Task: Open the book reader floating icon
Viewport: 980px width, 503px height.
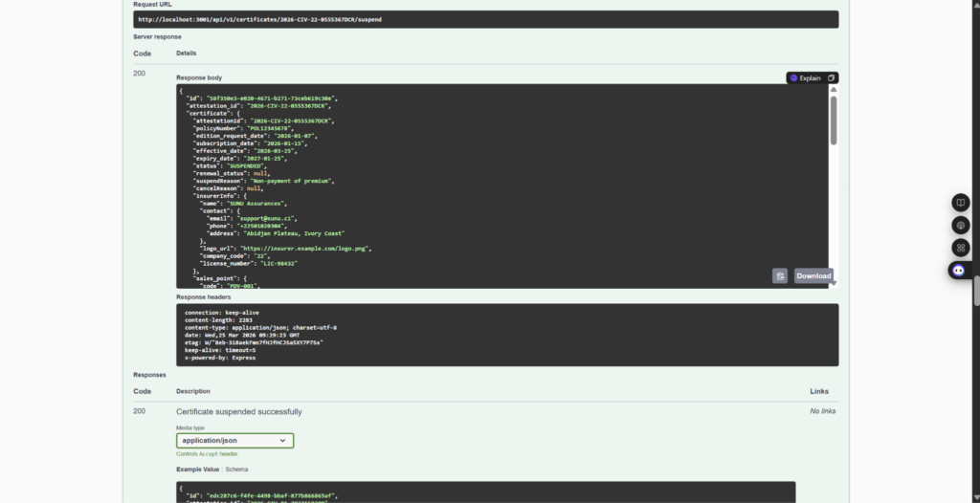Action: pos(961,203)
